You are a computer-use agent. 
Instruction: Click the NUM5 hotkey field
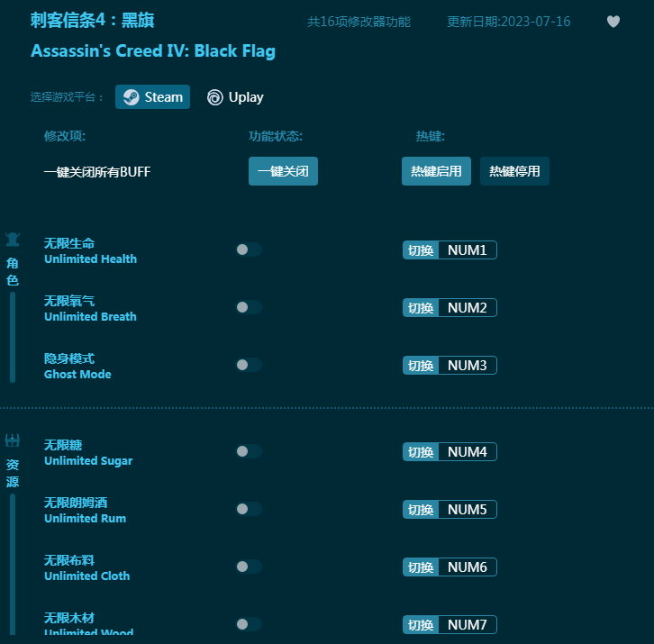(468, 509)
